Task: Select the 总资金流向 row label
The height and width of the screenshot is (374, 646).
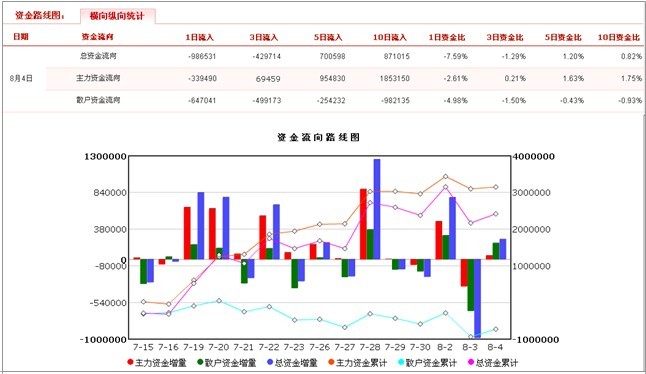Action: [x=98, y=56]
